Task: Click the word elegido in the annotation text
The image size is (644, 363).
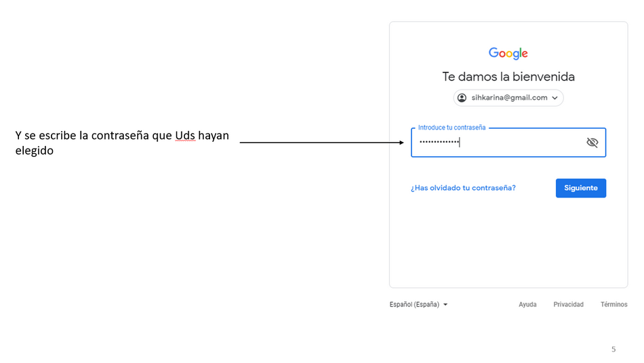Action: [x=34, y=151]
